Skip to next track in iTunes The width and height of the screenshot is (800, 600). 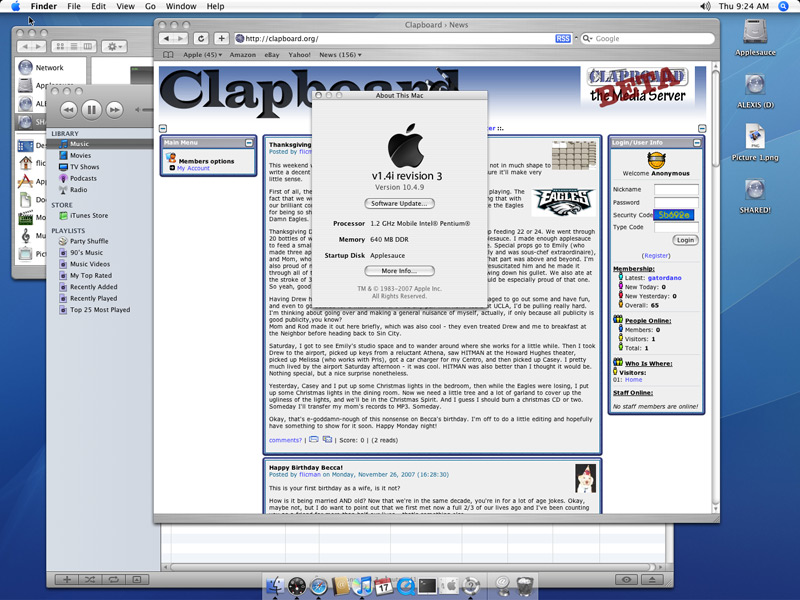pyautogui.click(x=115, y=109)
